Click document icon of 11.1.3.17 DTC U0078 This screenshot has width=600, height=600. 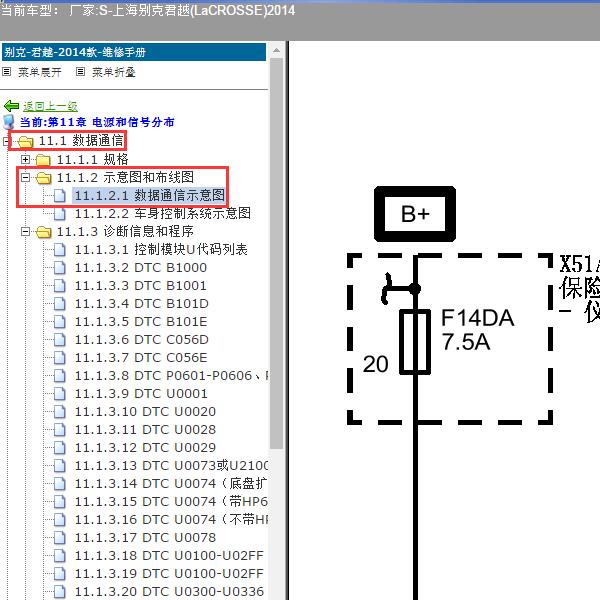[x=59, y=538]
